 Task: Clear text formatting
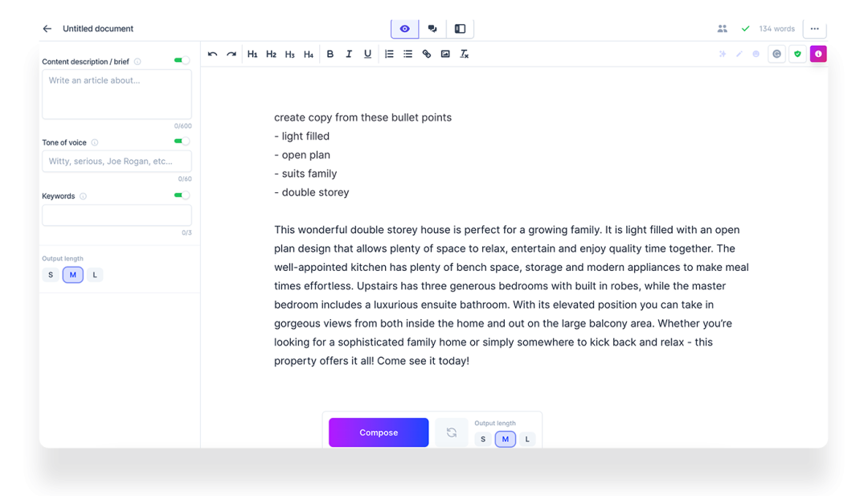(465, 54)
